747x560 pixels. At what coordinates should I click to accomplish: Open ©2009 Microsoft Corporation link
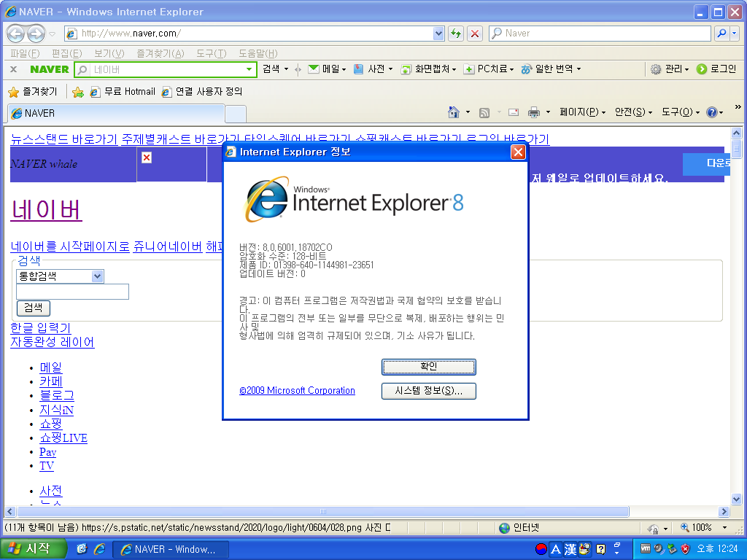[x=298, y=391]
